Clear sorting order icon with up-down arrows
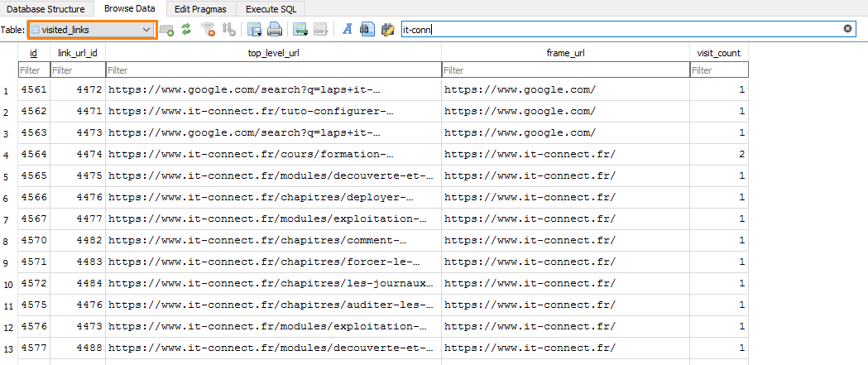The width and height of the screenshot is (868, 365). tap(228, 29)
